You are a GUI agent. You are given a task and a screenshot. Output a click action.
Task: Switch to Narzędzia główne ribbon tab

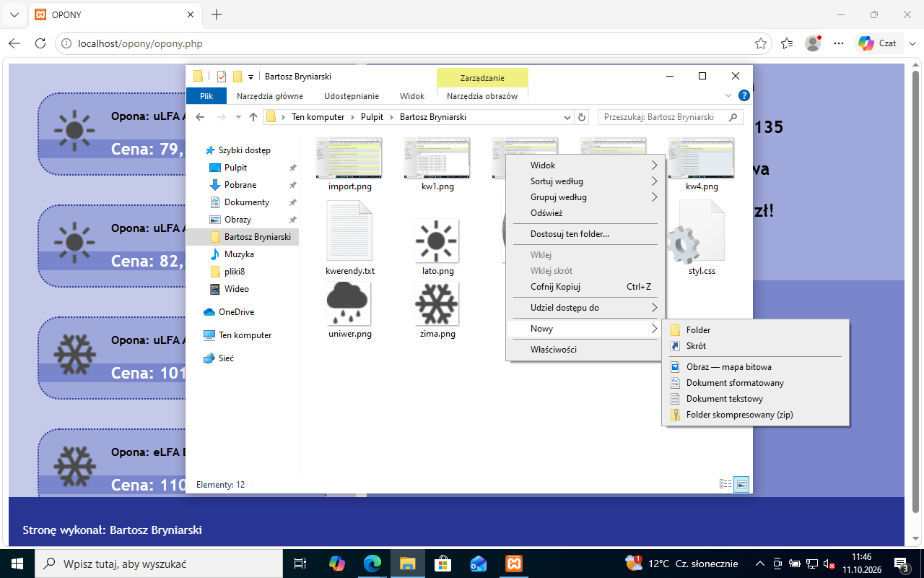pyautogui.click(x=270, y=96)
